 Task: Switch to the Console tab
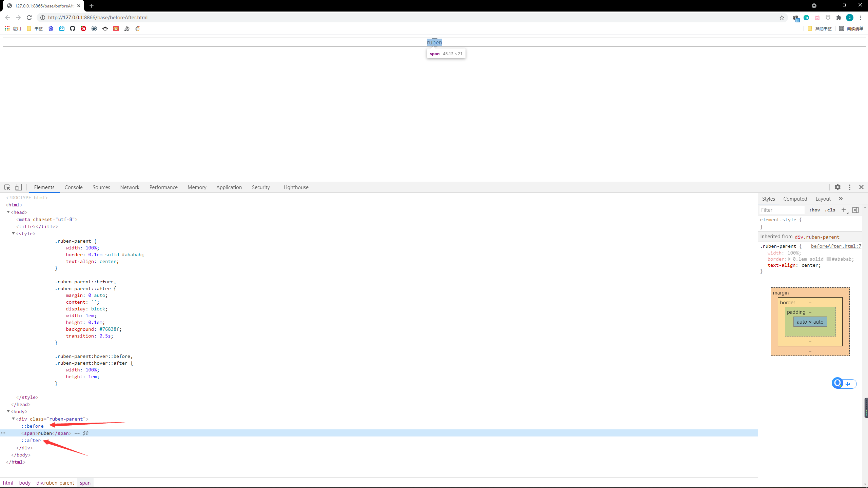point(74,187)
